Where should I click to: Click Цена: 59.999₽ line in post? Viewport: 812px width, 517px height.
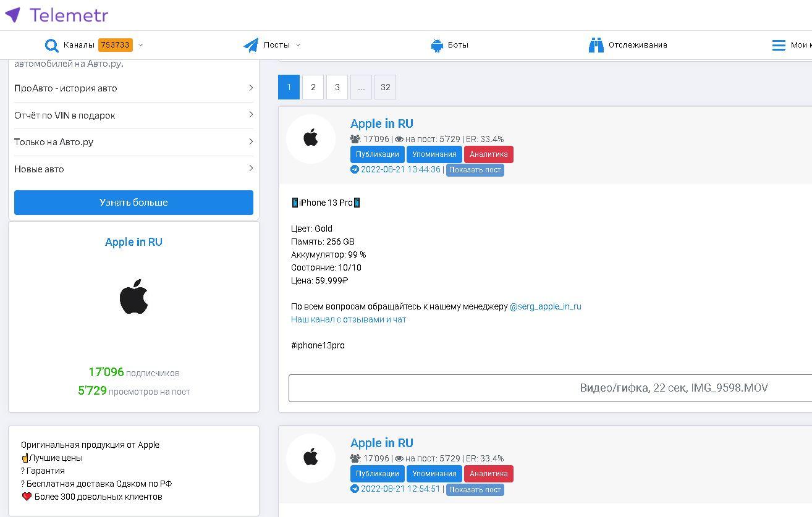[x=319, y=280]
